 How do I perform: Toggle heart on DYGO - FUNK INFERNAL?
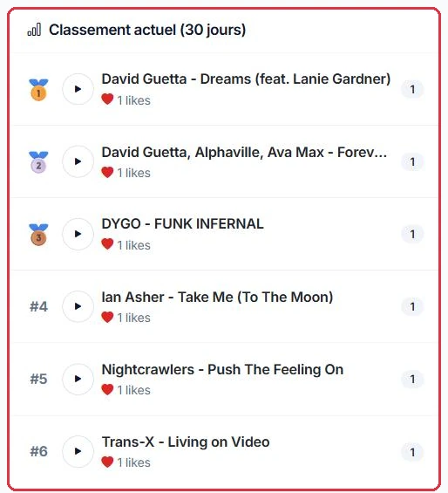tap(107, 244)
